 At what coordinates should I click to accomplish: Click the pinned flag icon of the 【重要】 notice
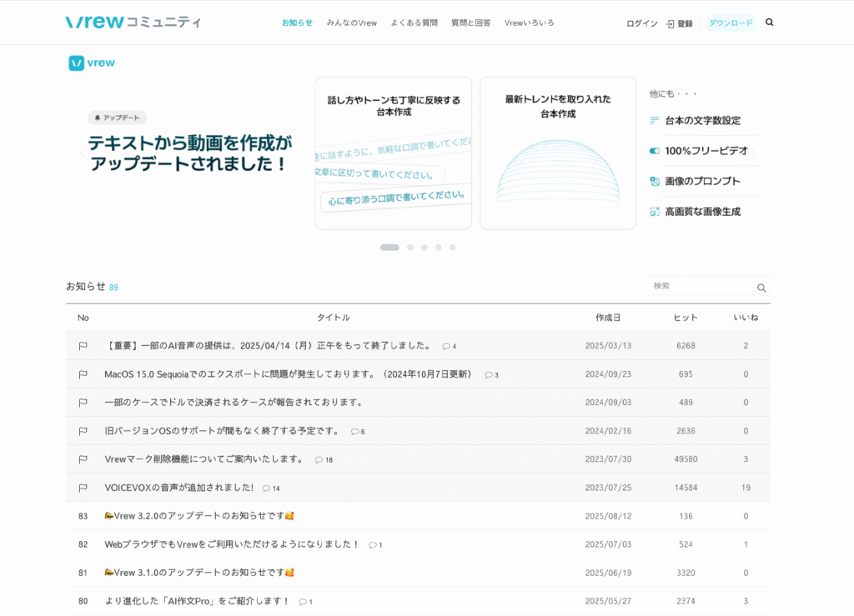83,346
